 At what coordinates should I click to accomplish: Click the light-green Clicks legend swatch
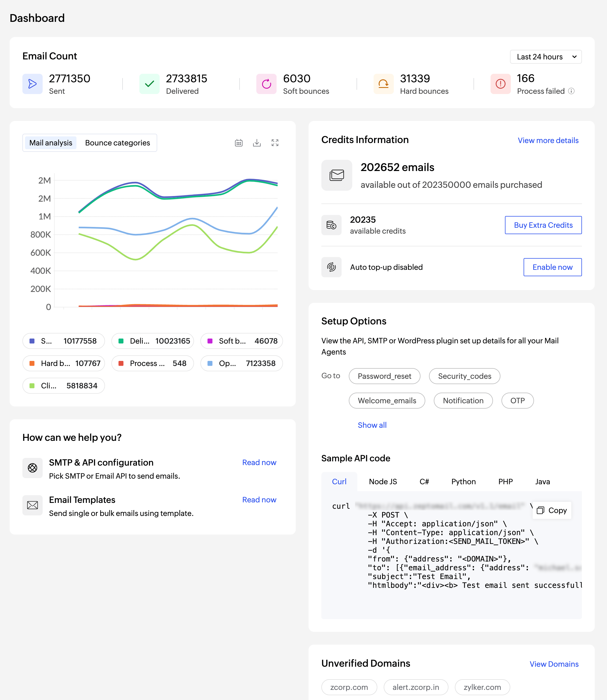(32, 386)
